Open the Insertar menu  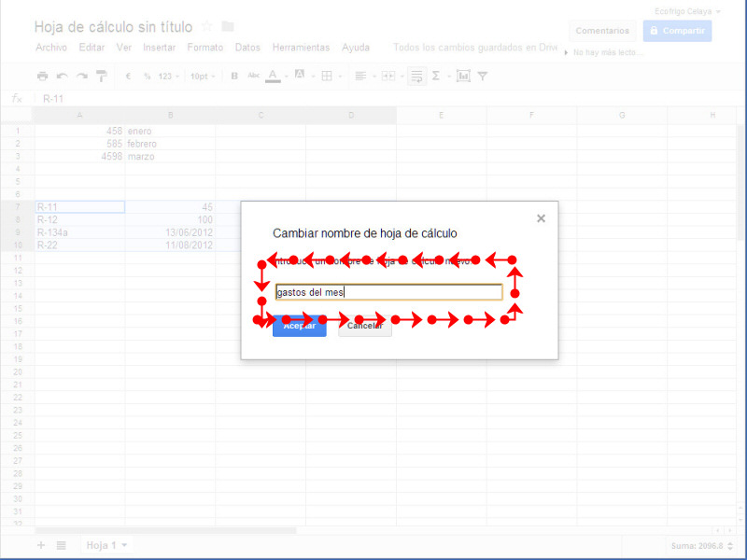[x=159, y=48]
